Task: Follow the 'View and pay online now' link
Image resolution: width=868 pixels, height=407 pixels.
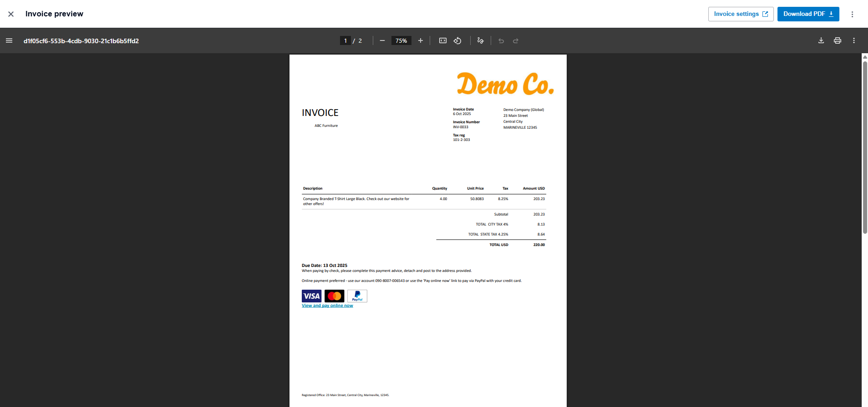Action: pos(327,306)
